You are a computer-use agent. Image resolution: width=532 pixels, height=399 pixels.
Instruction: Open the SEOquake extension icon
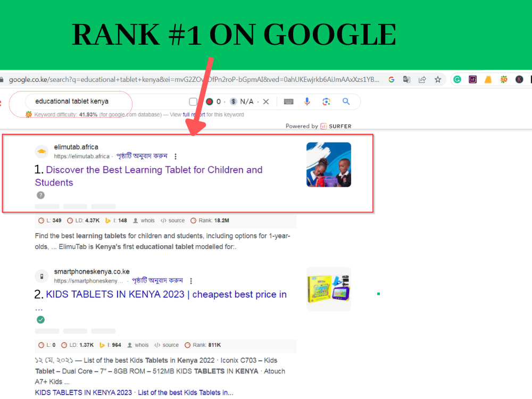point(503,80)
